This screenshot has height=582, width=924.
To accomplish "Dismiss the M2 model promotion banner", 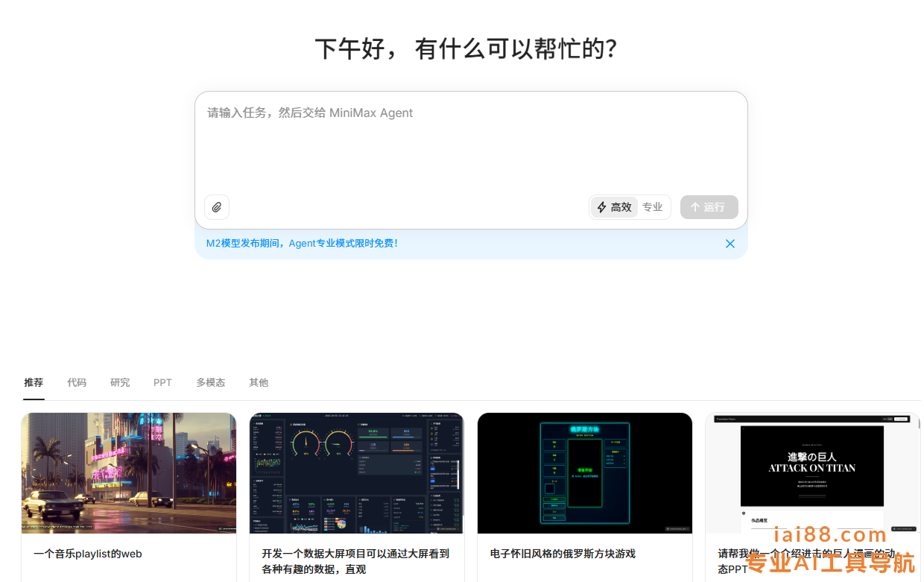I will [730, 244].
